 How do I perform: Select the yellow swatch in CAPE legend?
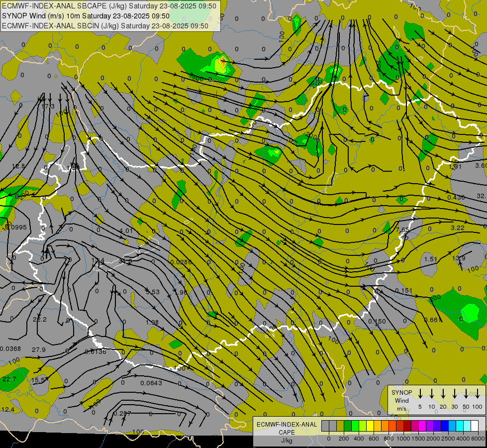coord(370,426)
